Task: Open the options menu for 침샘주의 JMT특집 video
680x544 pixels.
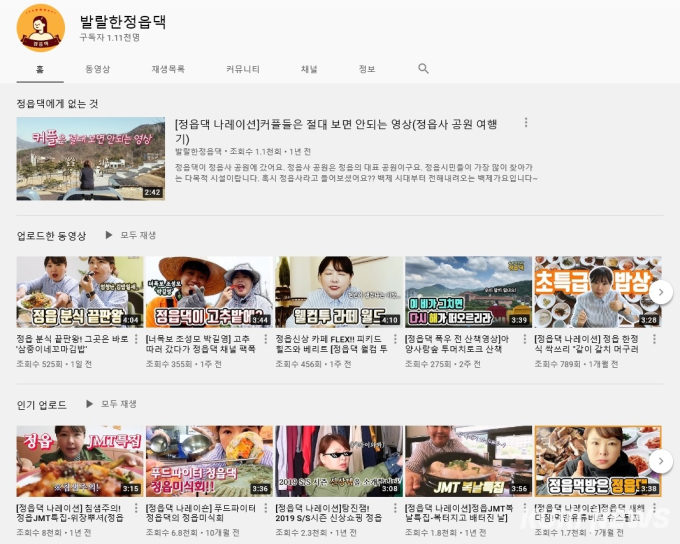Action: [136, 508]
